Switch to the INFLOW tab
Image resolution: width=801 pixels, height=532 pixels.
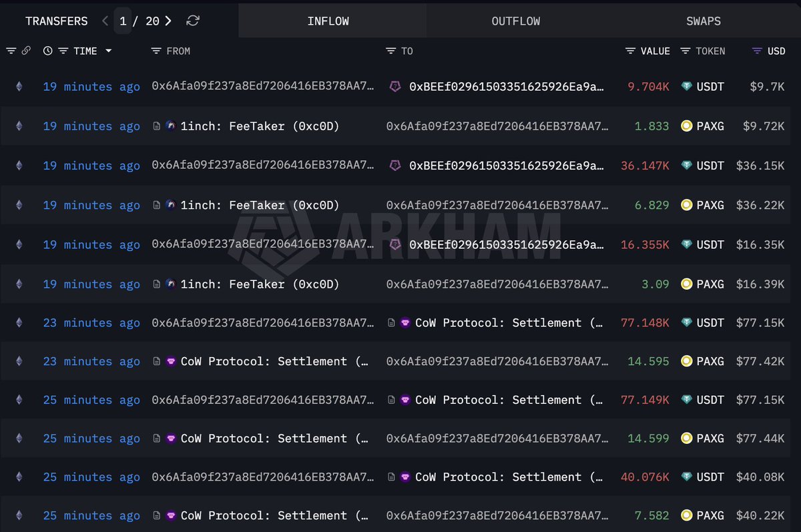(x=328, y=21)
